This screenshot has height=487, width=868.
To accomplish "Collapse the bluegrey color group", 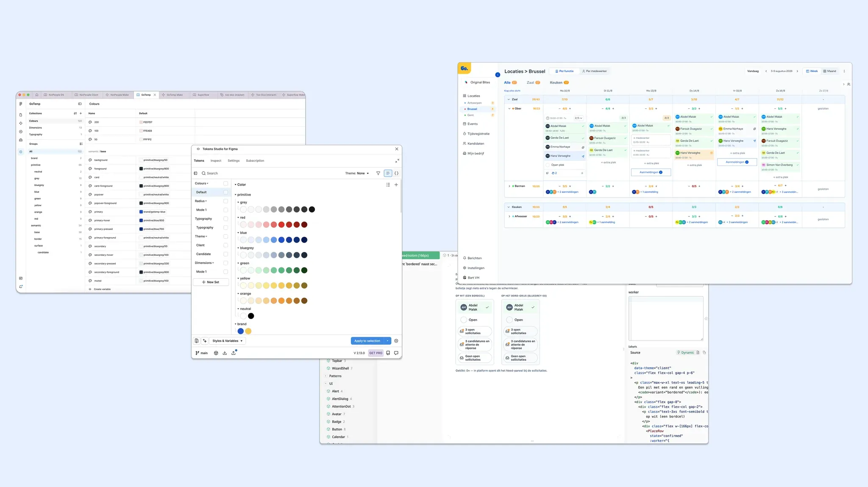I will point(239,248).
